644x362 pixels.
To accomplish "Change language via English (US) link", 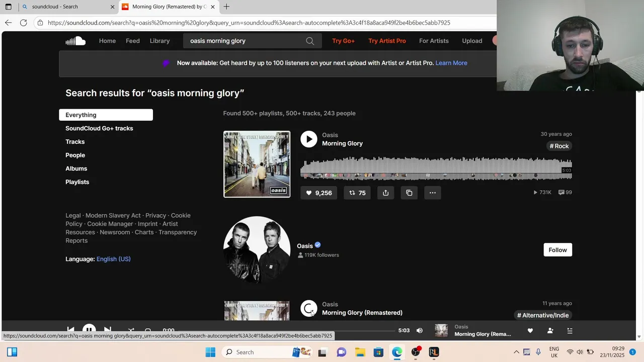I will pyautogui.click(x=113, y=259).
